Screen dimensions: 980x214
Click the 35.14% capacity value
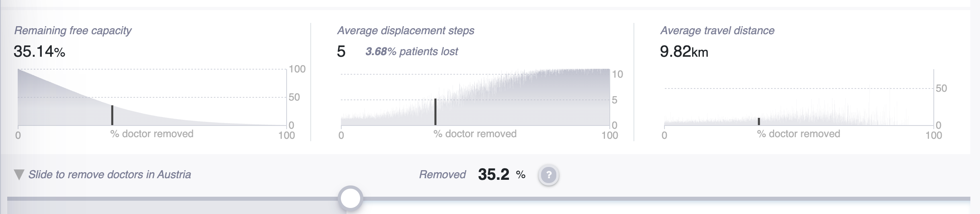pos(39,51)
